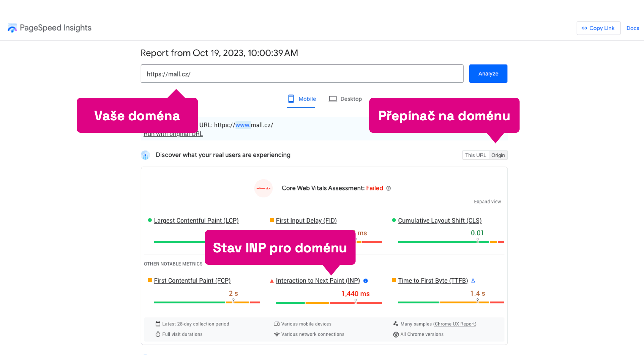Open the INP info tooltip icon
This screenshot has height=362, width=644.
(x=365, y=281)
